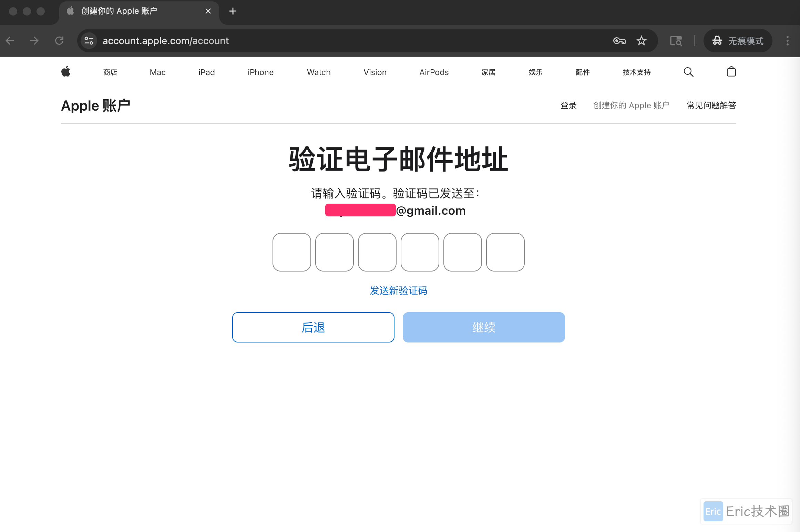Open the tab search icon beside bookmark star
Viewport: 800px width, 532px height.
click(x=676, y=41)
